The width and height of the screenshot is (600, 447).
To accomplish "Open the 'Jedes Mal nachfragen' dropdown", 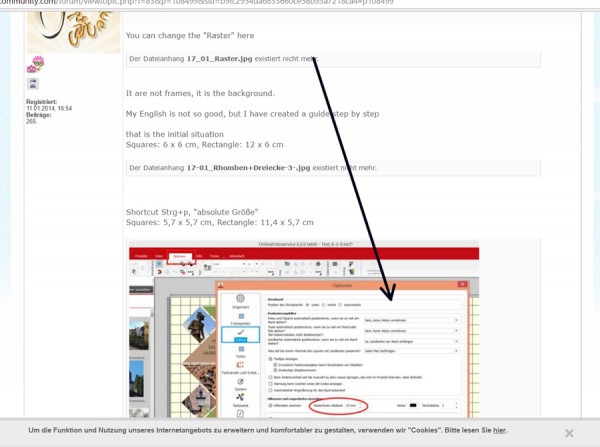I will 411,351.
